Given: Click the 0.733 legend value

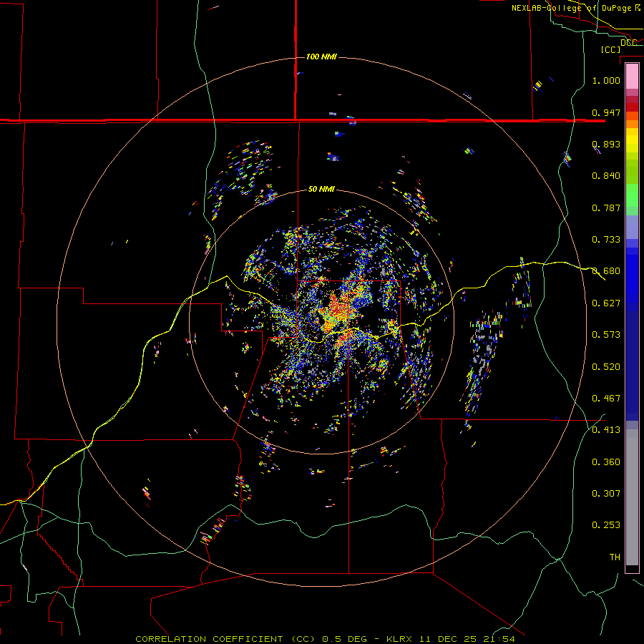Looking at the screenshot, I should point(606,240).
